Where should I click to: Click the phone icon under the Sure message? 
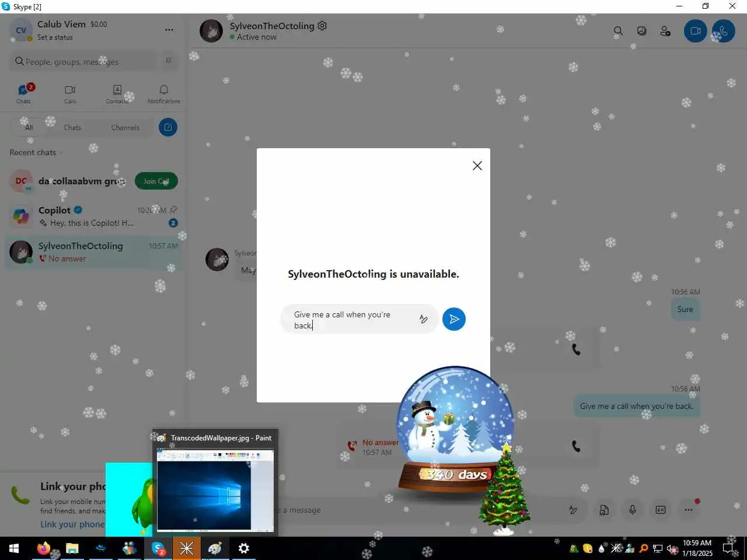[x=576, y=349]
